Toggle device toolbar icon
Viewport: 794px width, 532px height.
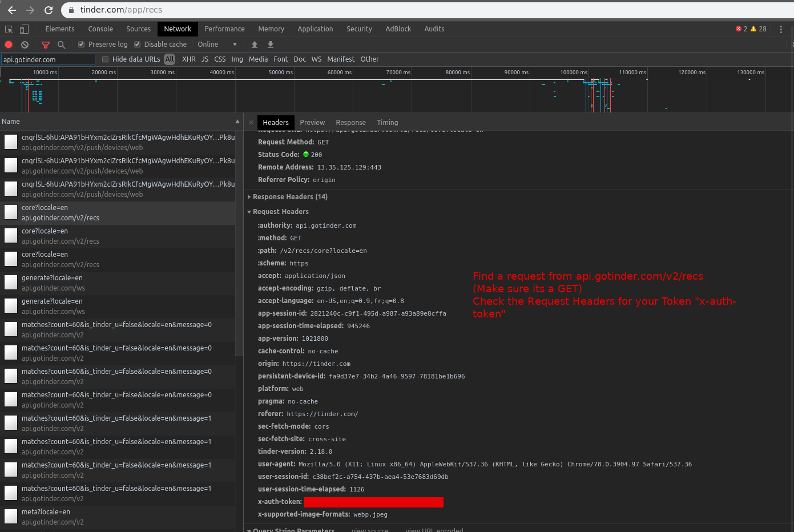24,29
